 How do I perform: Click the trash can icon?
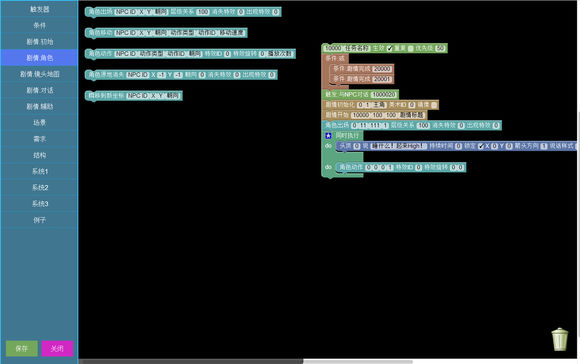tap(560, 339)
